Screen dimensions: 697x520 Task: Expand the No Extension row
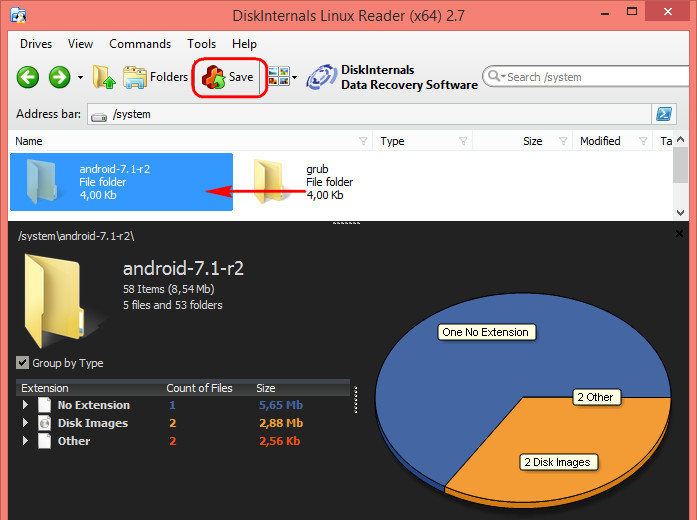(25, 405)
